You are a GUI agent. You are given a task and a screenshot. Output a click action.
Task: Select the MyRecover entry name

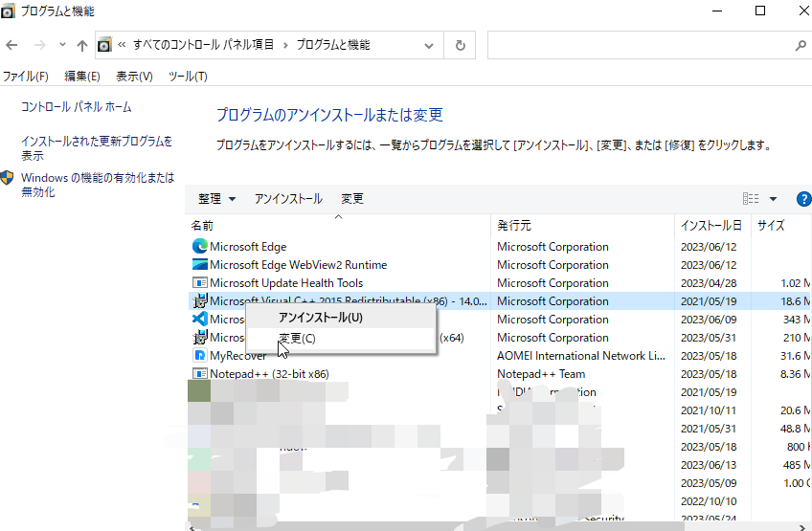point(237,355)
